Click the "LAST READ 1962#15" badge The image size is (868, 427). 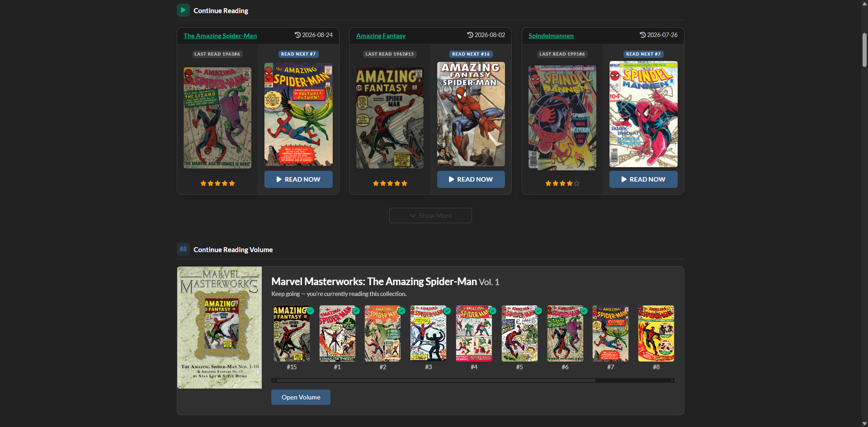coord(390,54)
